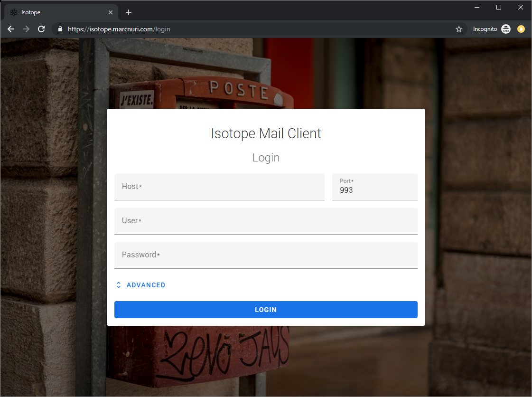532x397 pixels.
Task: Bookmark the page using the star icon
Action: point(458,29)
